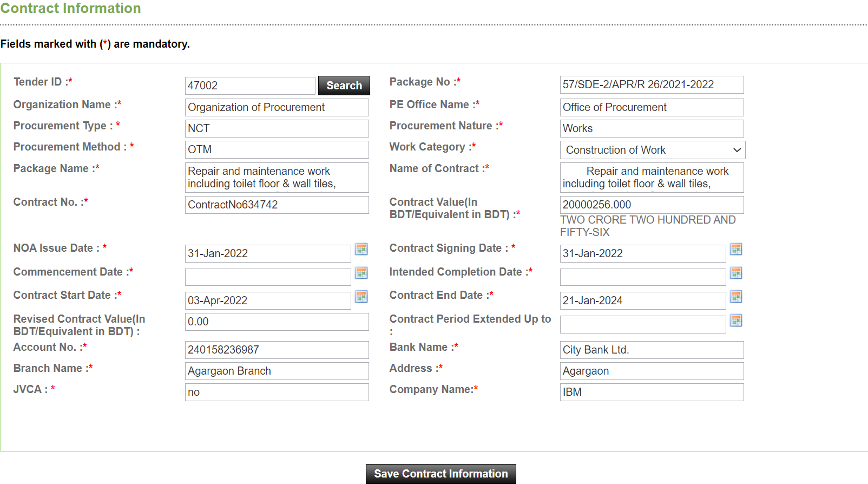This screenshot has width=868, height=484.
Task: Focus the Tender ID input field
Action: (250, 86)
